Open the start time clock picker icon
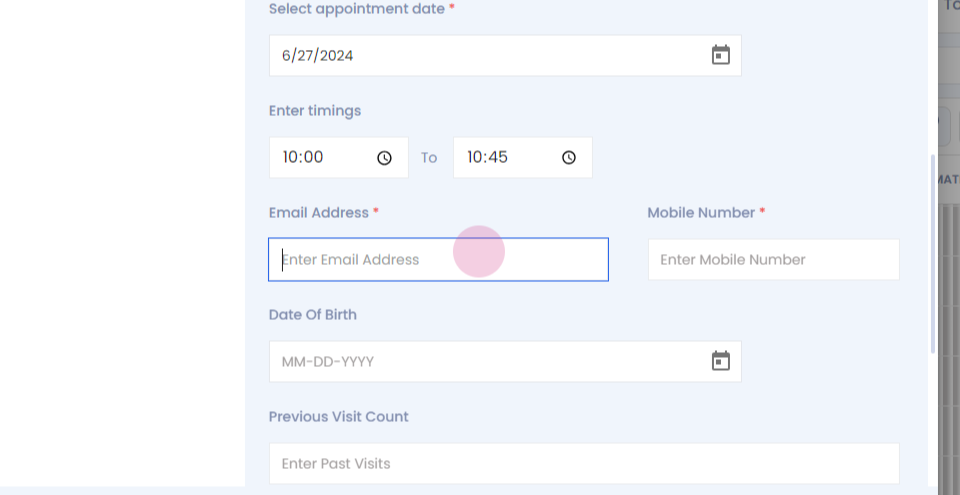Screen dimensions: 960x495 click(384, 158)
